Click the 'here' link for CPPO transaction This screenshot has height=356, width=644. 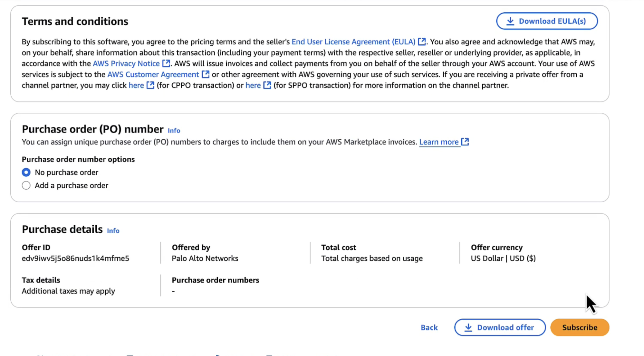click(x=136, y=85)
